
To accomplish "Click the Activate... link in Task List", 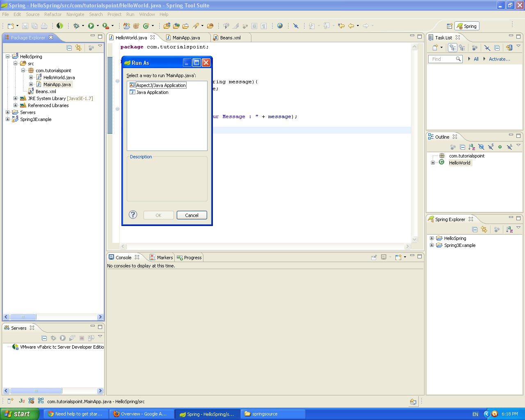I will pos(500,59).
